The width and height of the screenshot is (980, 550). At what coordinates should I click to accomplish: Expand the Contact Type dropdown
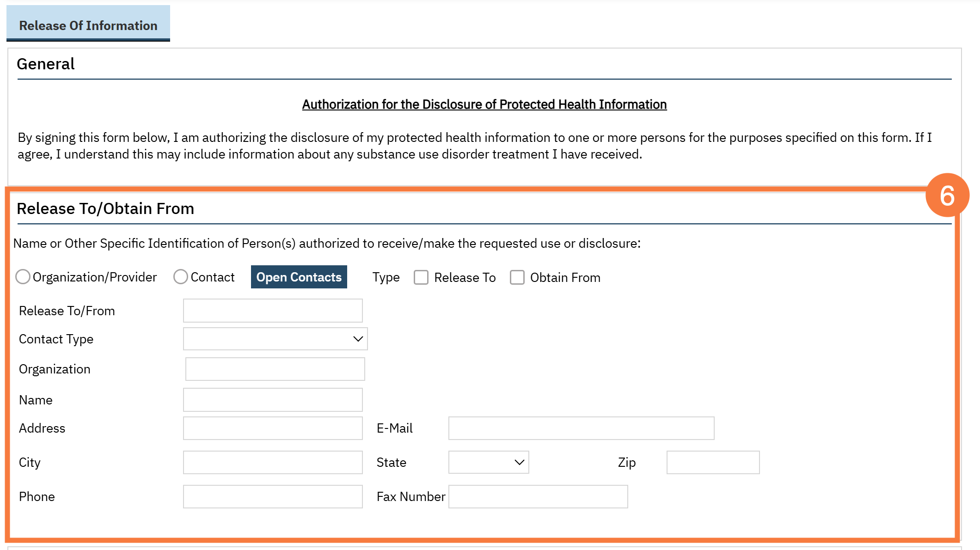(x=276, y=339)
